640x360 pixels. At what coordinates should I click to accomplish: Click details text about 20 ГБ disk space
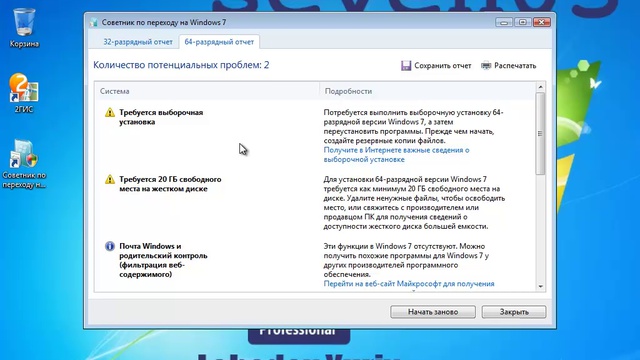[414, 203]
